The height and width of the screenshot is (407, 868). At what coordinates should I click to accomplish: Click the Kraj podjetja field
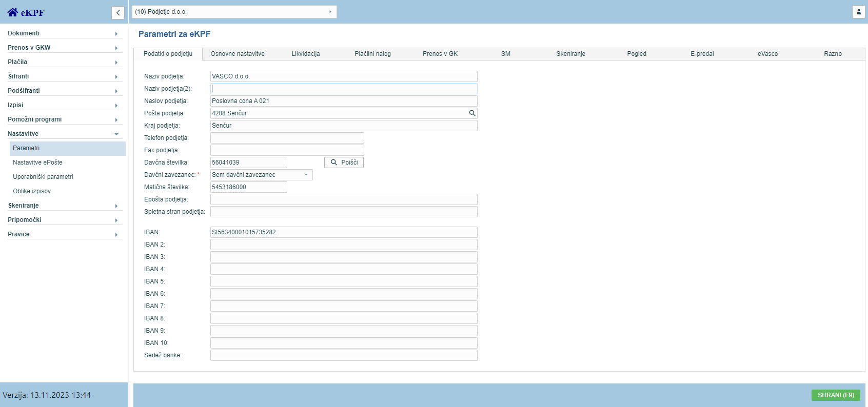pos(344,126)
